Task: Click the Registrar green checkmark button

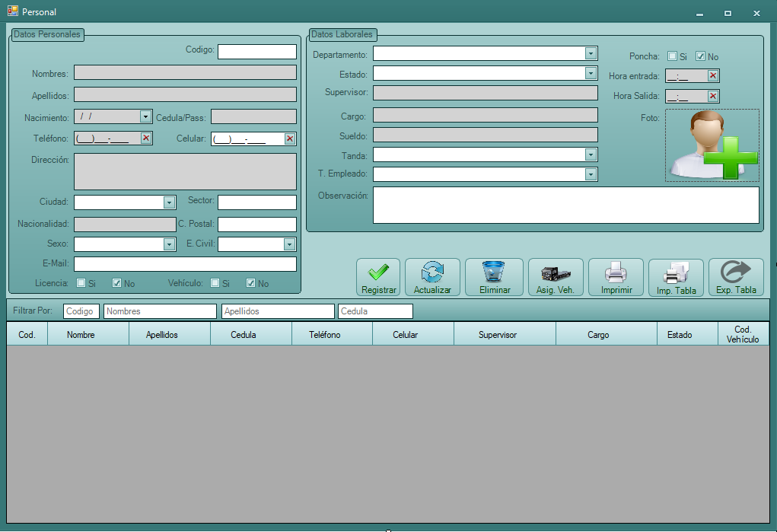Action: point(378,278)
